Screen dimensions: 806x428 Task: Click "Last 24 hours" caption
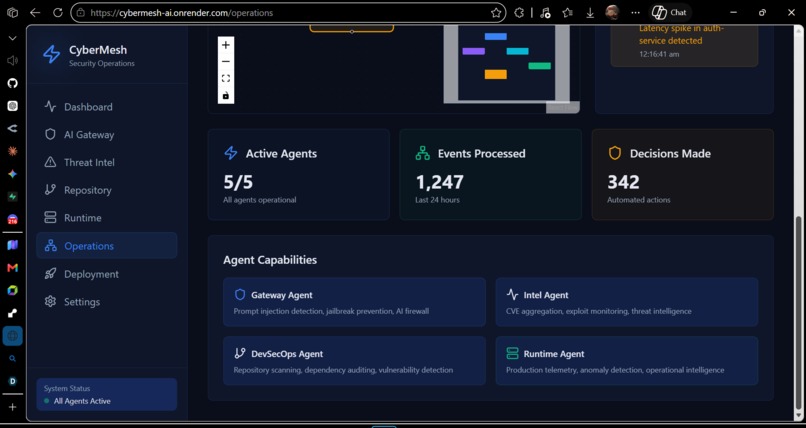point(437,200)
